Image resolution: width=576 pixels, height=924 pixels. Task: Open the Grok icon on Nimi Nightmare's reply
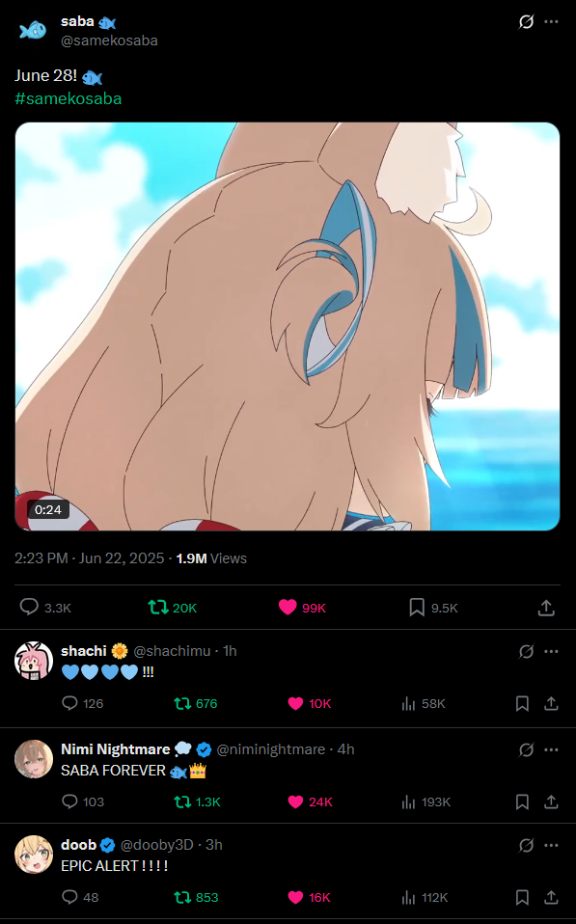pos(526,749)
